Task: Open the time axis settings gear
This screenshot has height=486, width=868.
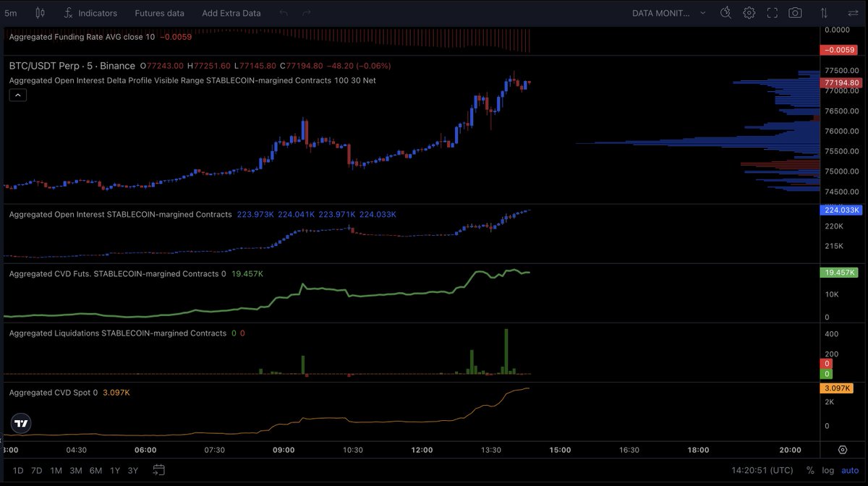Action: pyautogui.click(x=843, y=450)
